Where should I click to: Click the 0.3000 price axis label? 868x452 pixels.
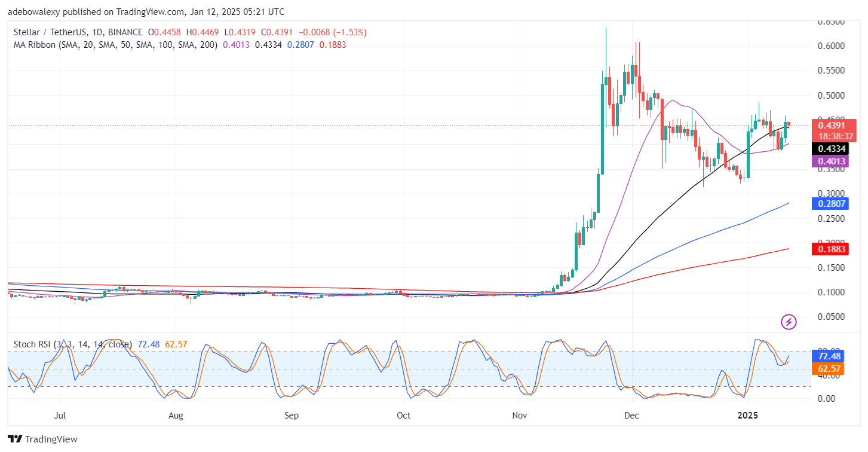(x=830, y=194)
